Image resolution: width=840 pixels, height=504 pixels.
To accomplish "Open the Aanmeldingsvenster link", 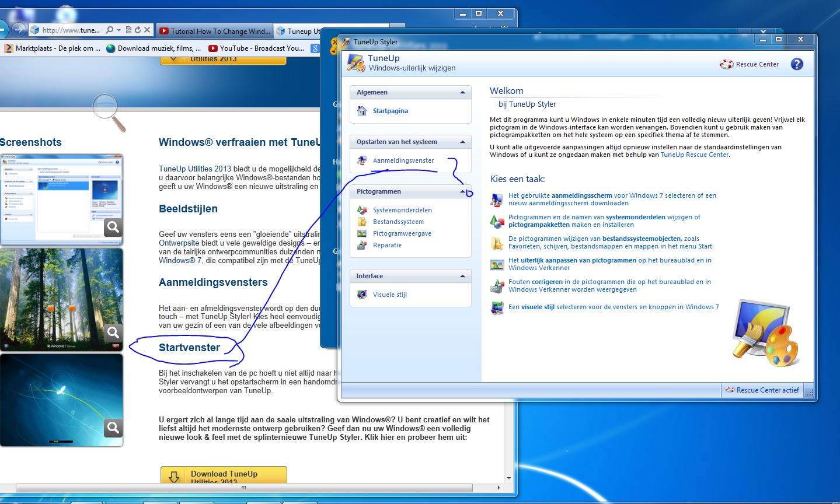I will (403, 160).
